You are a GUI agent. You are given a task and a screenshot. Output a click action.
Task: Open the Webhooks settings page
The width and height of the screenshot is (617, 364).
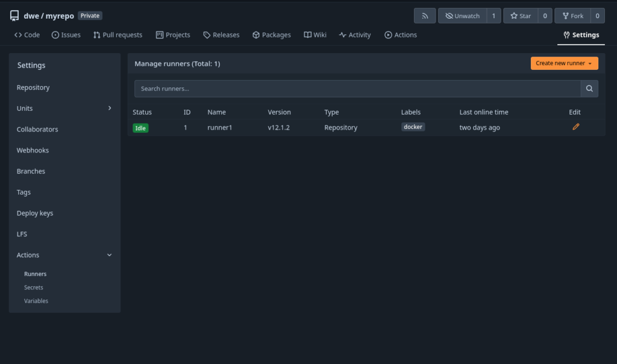tap(33, 150)
